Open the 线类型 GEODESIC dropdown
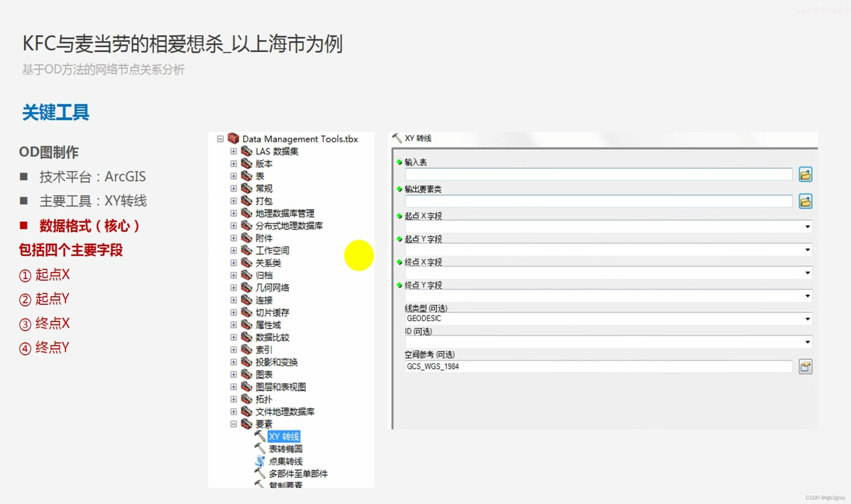 (808, 319)
